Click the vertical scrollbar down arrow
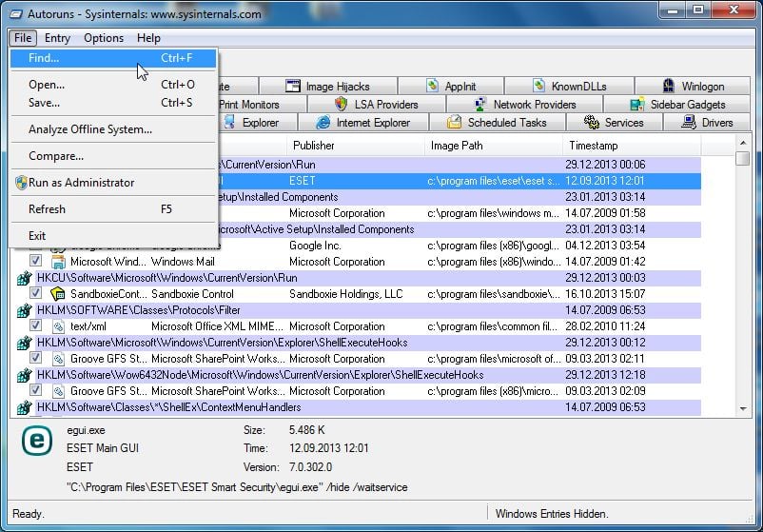Viewport: 763px width, 532px height. [743, 407]
